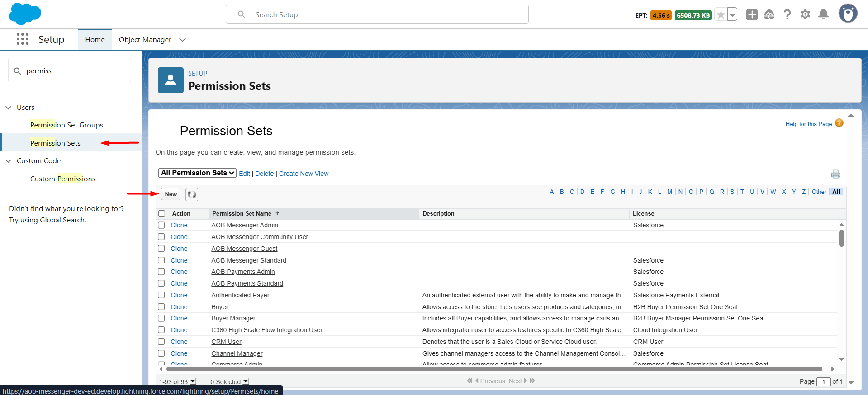Switch to the Object Manager tab
868x395 pixels.
click(x=145, y=40)
